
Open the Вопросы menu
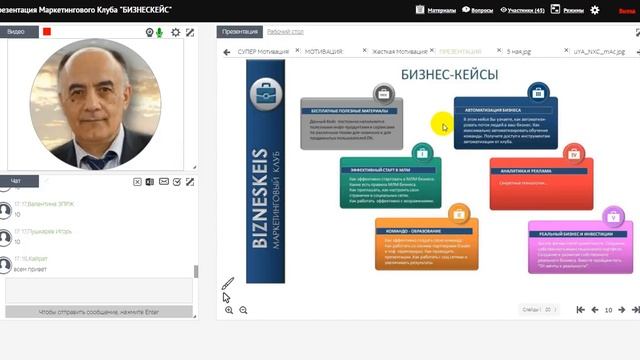[x=477, y=10]
